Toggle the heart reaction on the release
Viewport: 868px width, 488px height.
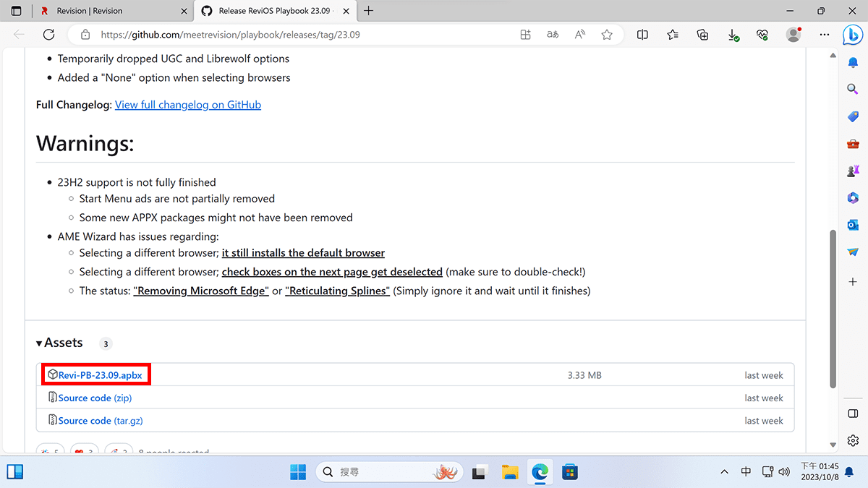coord(84,450)
